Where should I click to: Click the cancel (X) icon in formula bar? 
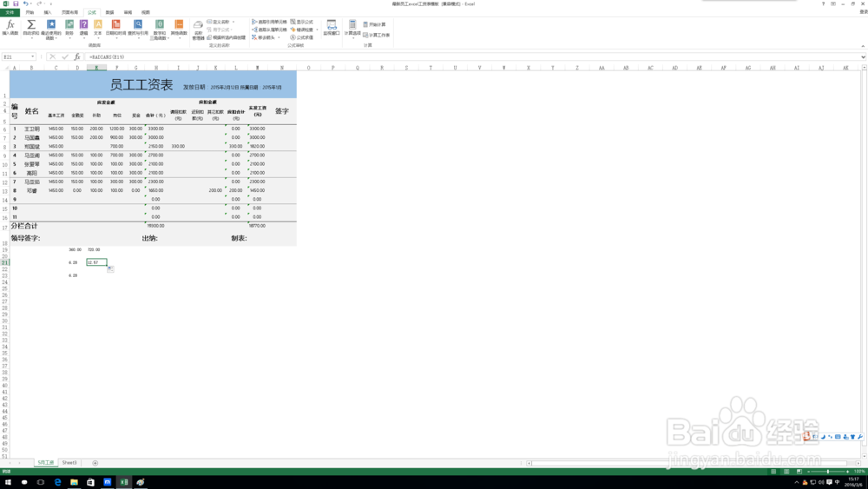tap(53, 56)
